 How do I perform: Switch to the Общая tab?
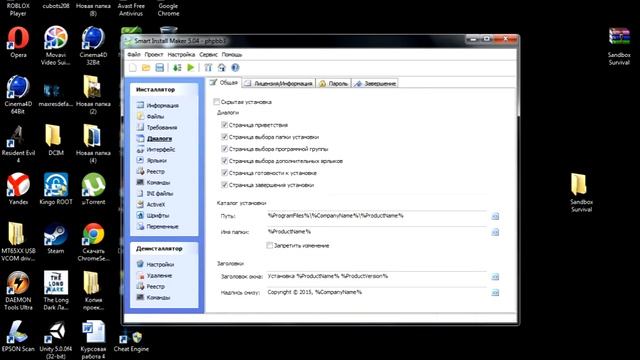[224, 82]
